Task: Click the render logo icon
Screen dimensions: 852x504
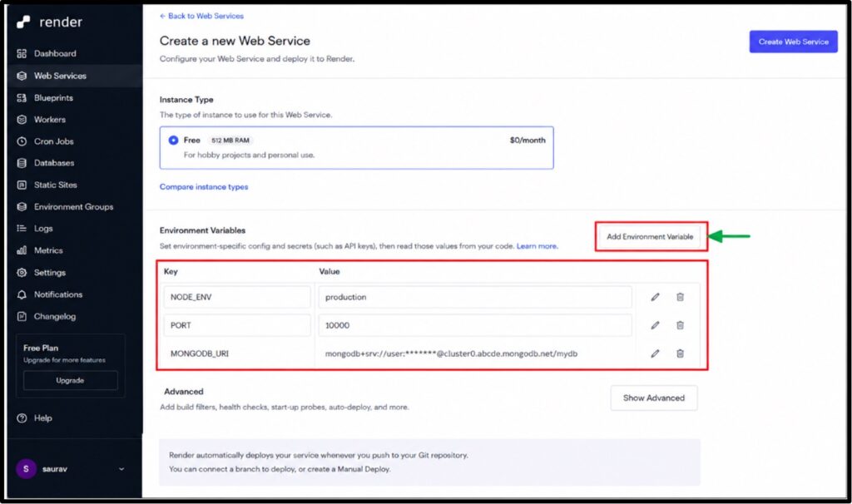Action: click(x=23, y=22)
